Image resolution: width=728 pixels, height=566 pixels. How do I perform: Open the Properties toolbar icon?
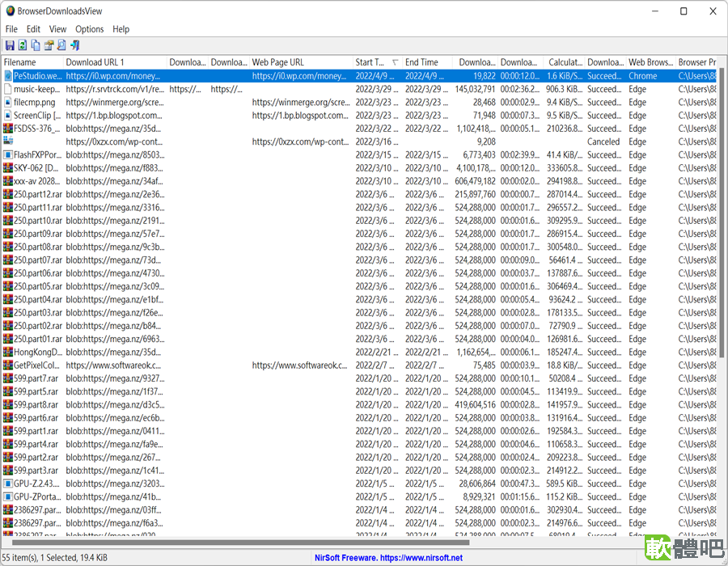pyautogui.click(x=49, y=45)
